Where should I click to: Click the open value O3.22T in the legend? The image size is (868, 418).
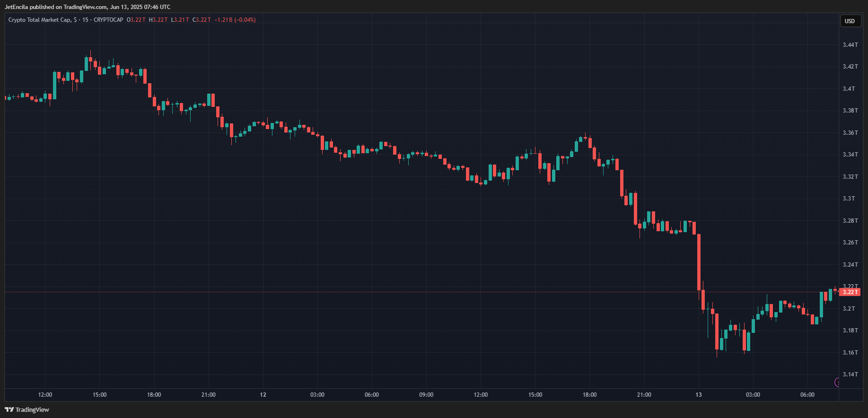click(x=136, y=20)
